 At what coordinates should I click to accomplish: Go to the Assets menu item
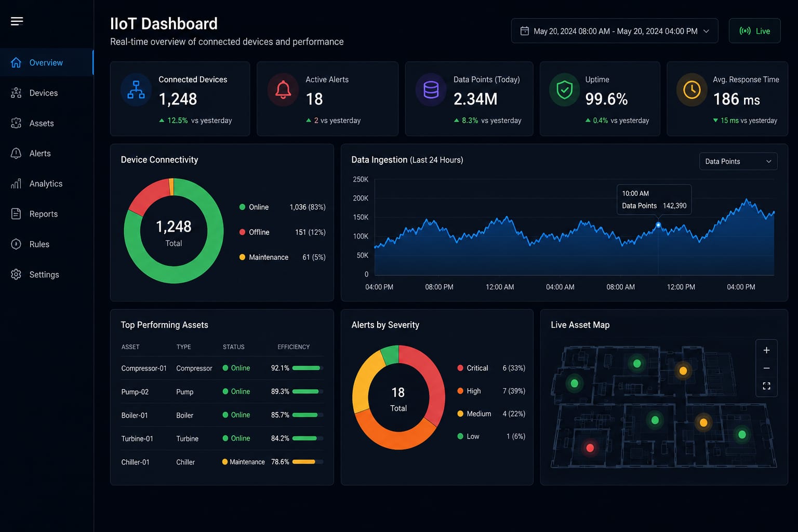point(47,123)
